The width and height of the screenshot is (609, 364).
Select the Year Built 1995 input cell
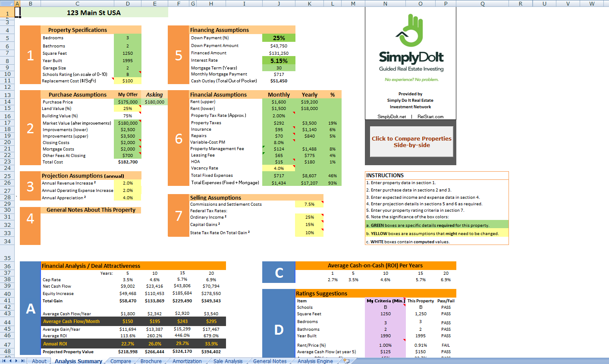[128, 61]
